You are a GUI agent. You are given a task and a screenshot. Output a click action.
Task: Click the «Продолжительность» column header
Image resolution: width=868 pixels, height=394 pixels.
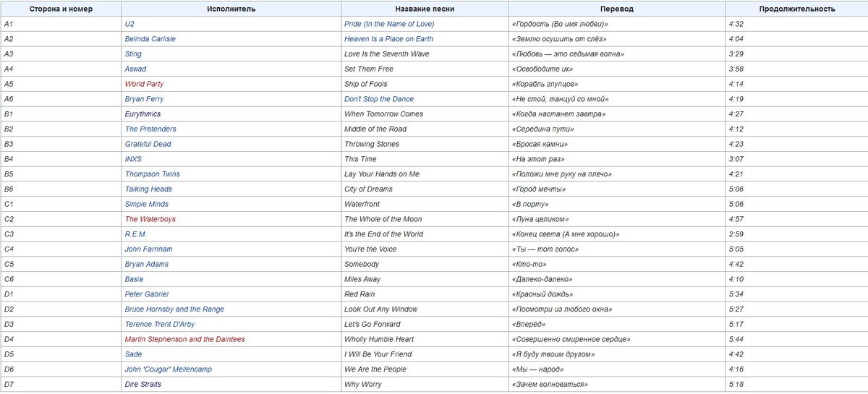pyautogui.click(x=797, y=9)
